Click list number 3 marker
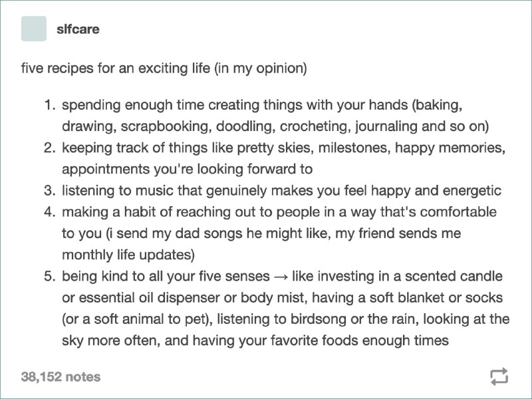Viewport: 532px width, 399px height. [x=49, y=190]
